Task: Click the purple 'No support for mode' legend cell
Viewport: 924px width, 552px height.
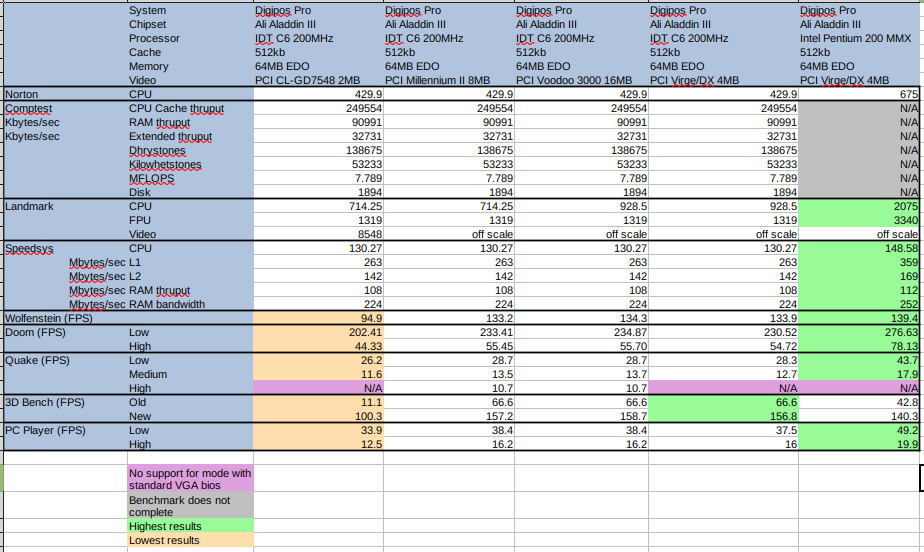Action: pos(189,479)
